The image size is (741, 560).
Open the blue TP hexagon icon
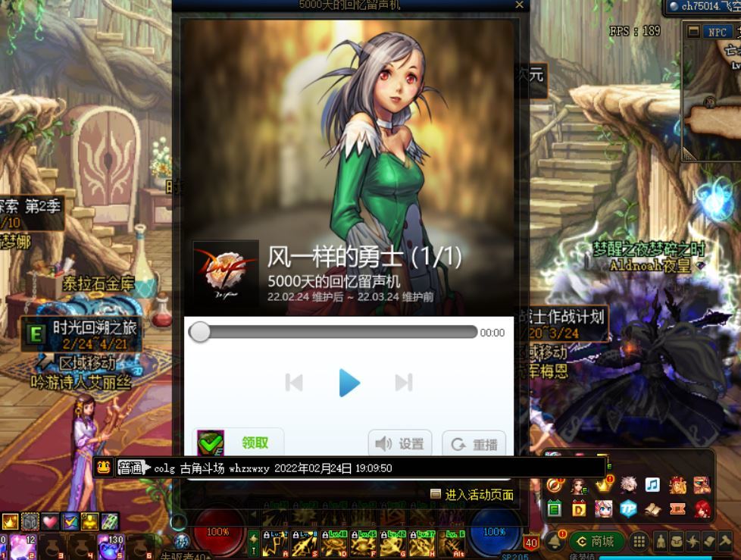[x=628, y=509]
